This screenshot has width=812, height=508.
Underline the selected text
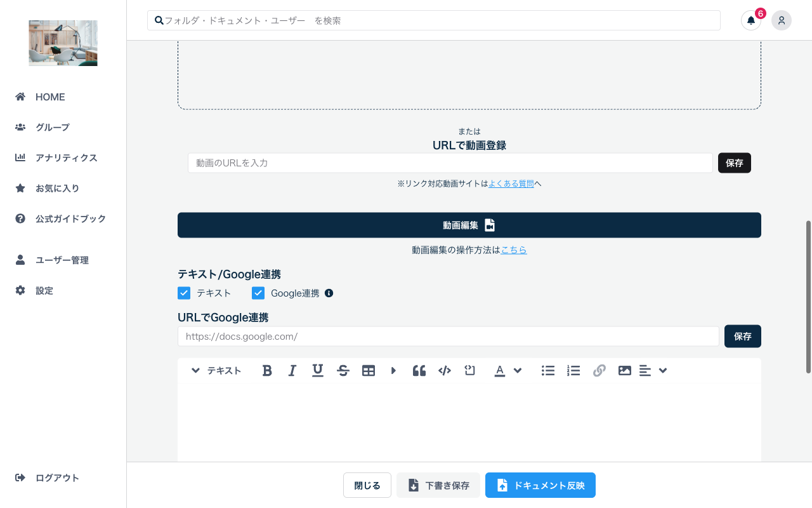(318, 370)
